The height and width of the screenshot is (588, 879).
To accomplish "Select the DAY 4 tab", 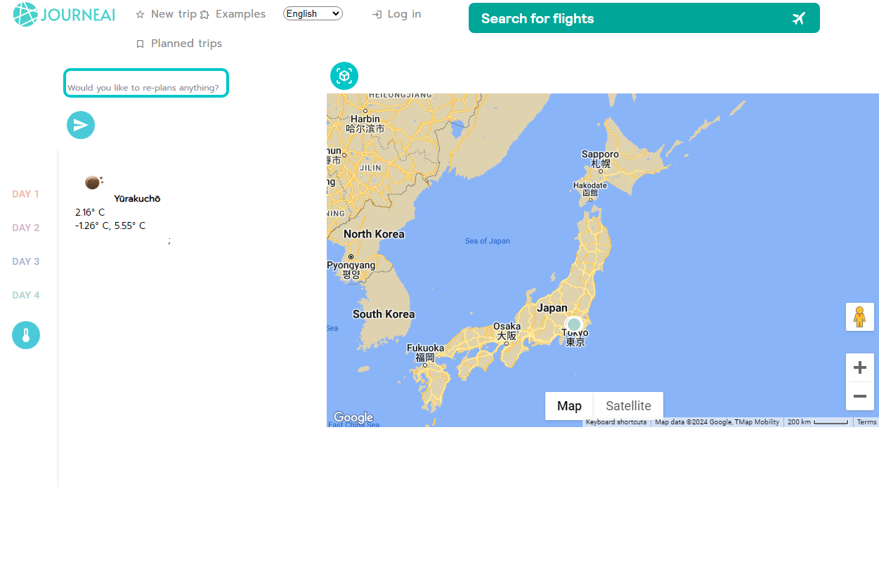I will [x=26, y=295].
